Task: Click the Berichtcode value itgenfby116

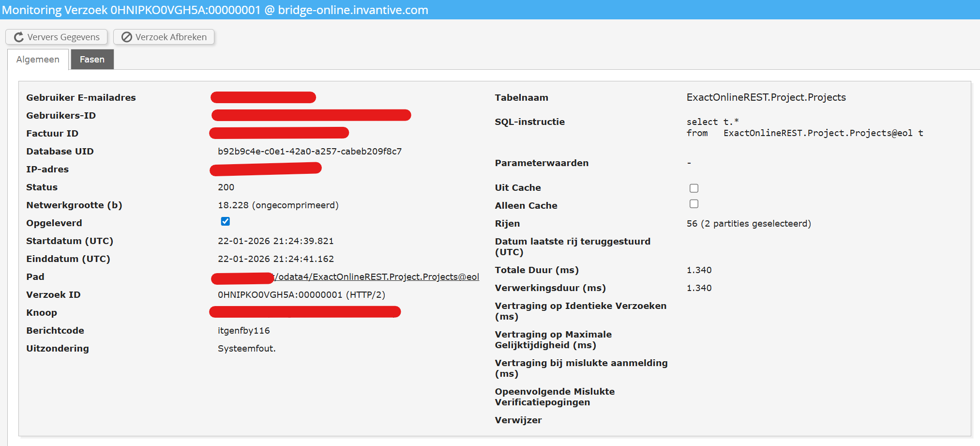Action: pyautogui.click(x=243, y=330)
